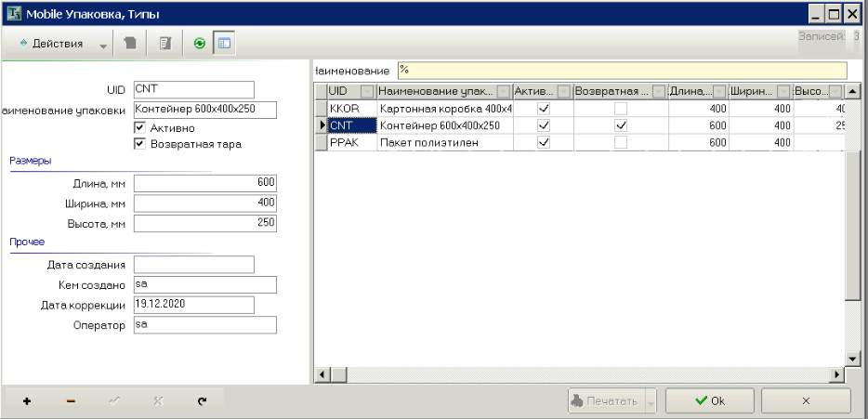Click the vertical scrollbar down arrow

(852, 360)
